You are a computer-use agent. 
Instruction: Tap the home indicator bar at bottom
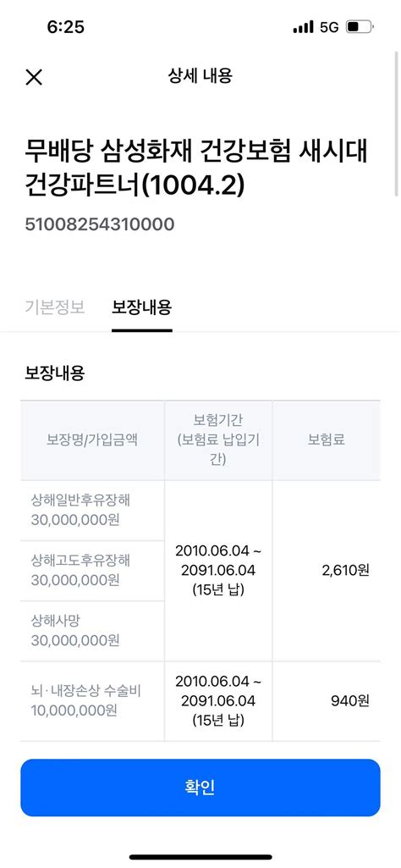coord(200,857)
